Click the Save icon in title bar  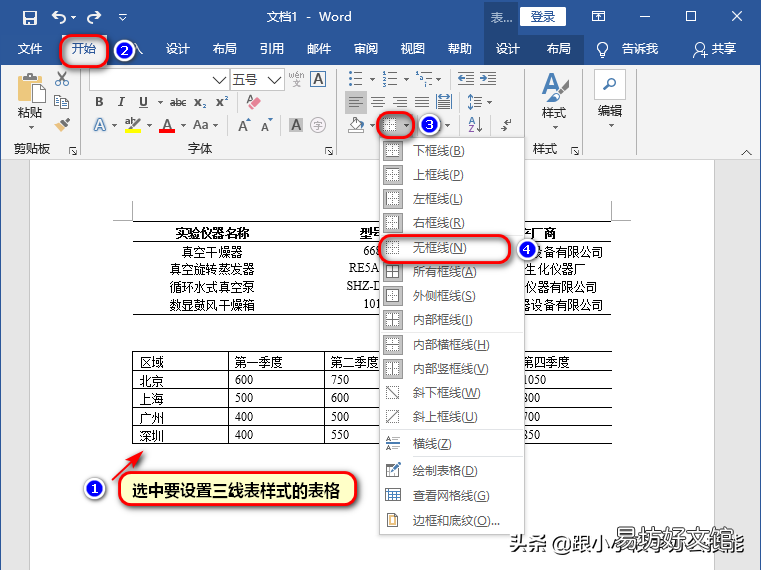tap(30, 17)
